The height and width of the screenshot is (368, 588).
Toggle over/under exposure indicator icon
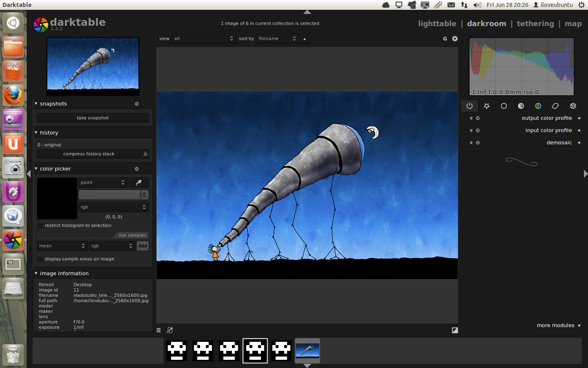point(455,330)
